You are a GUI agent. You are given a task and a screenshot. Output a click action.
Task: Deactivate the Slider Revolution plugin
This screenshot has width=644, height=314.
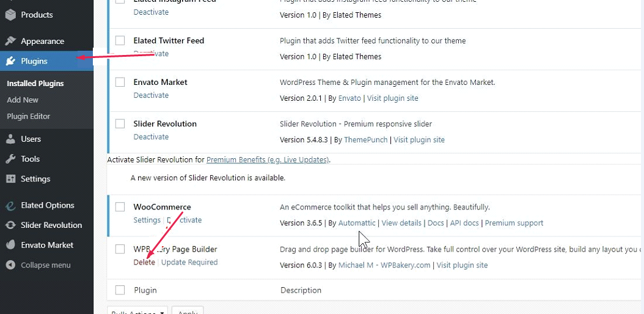click(x=151, y=137)
